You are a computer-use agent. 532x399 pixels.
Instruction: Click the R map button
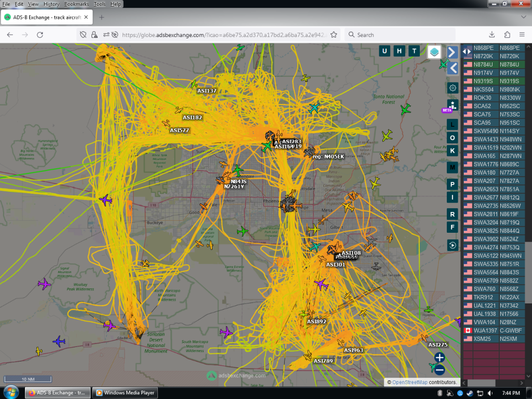pos(453,214)
